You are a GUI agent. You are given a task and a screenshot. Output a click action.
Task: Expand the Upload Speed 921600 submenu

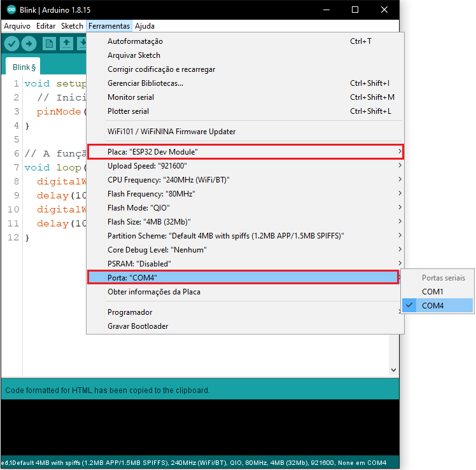pos(245,165)
